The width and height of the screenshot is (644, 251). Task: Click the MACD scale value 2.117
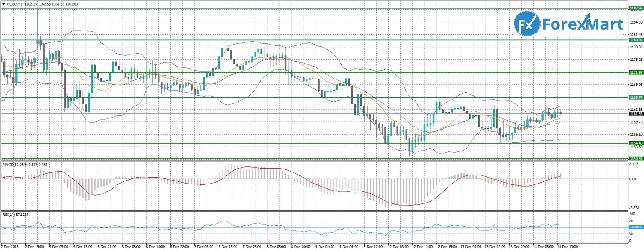click(x=633, y=164)
